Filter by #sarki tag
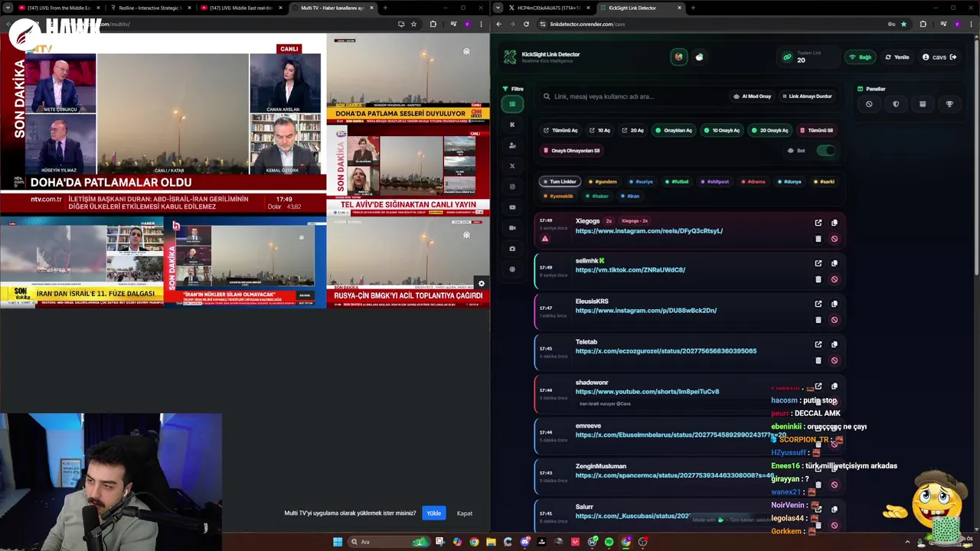This screenshot has height=551, width=980. (x=824, y=181)
